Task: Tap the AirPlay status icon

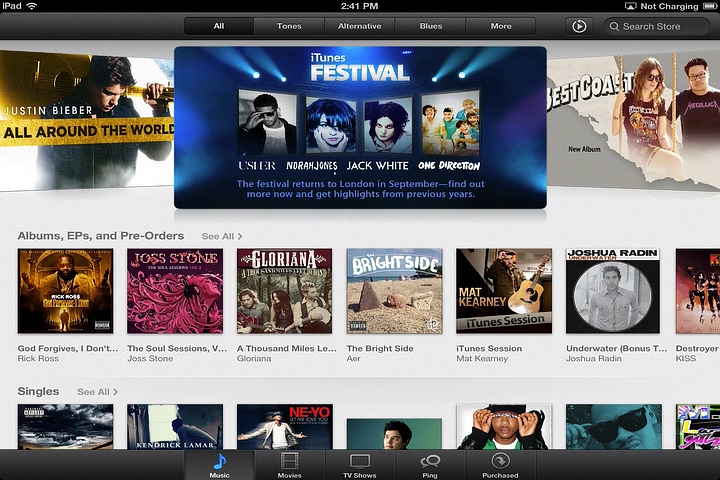Action: (630, 6)
